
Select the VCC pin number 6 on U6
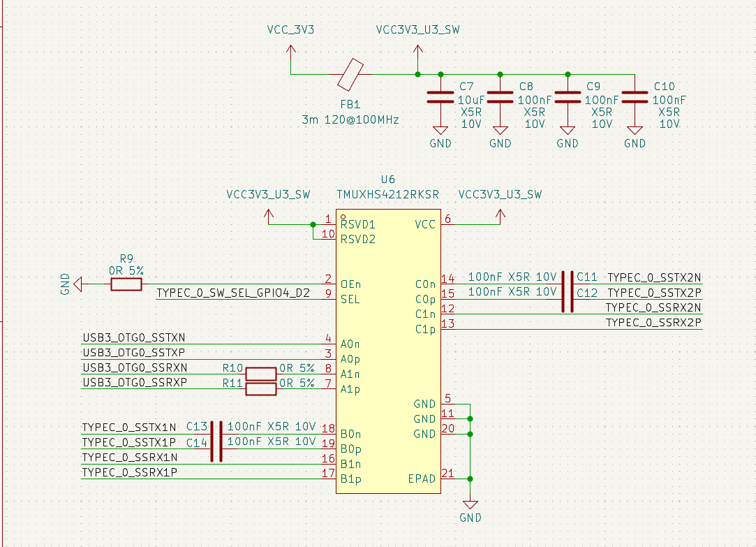tap(448, 219)
